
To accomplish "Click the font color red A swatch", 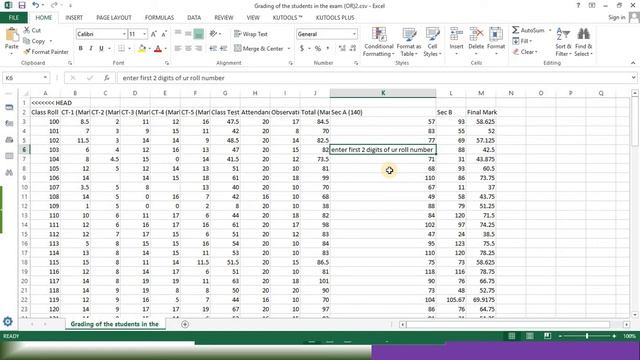I will point(158,49).
